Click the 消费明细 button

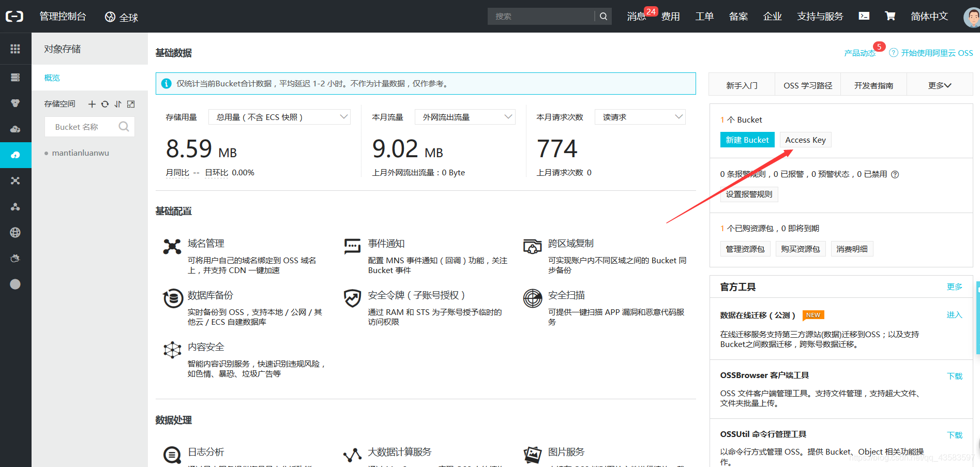852,249
